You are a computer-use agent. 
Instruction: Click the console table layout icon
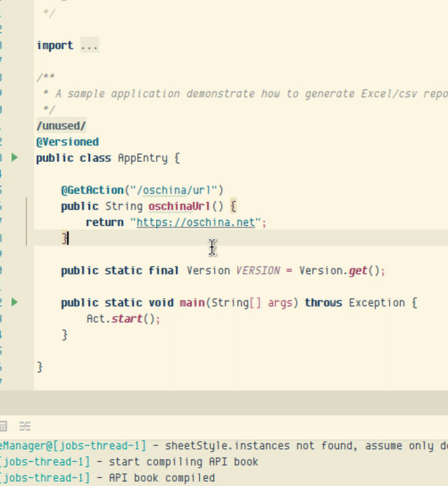(x=3, y=426)
